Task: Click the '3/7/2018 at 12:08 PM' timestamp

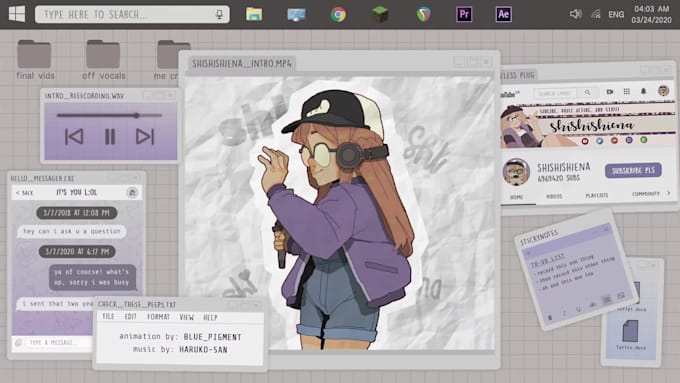Action: coord(77,213)
